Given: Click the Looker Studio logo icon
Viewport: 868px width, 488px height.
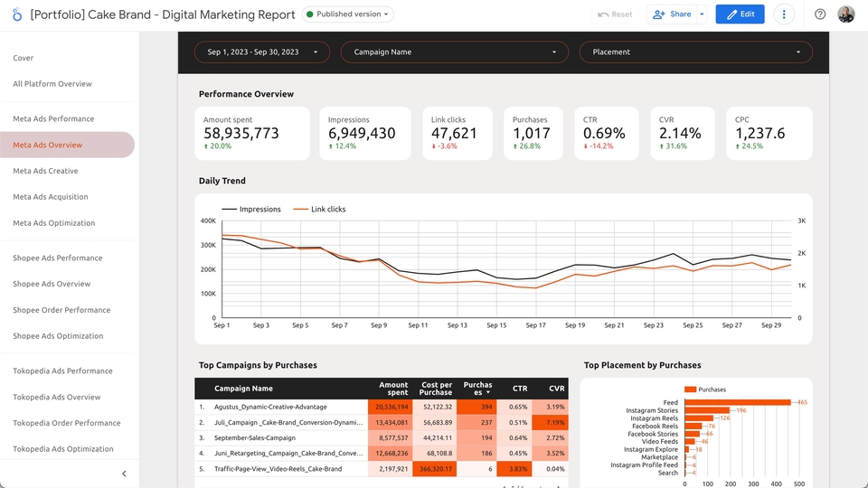Looking at the screenshot, I should [x=17, y=14].
